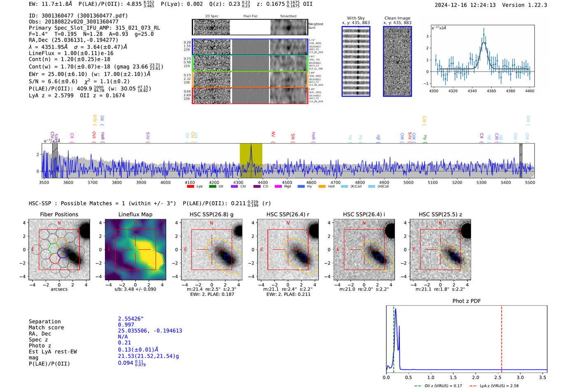Viewport: 576px width, 392px height.
Task: Select the MgII magenta legend swatch
Action: (278, 186)
